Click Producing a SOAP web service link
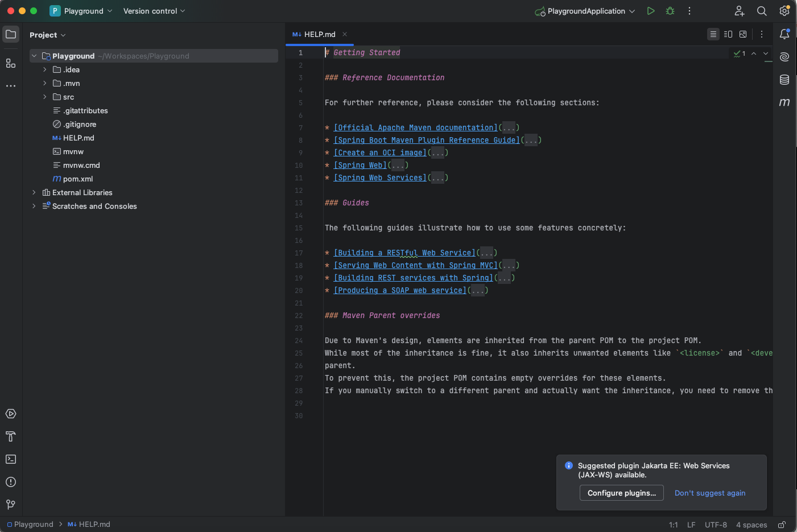This screenshot has height=532, width=797. (x=400, y=290)
